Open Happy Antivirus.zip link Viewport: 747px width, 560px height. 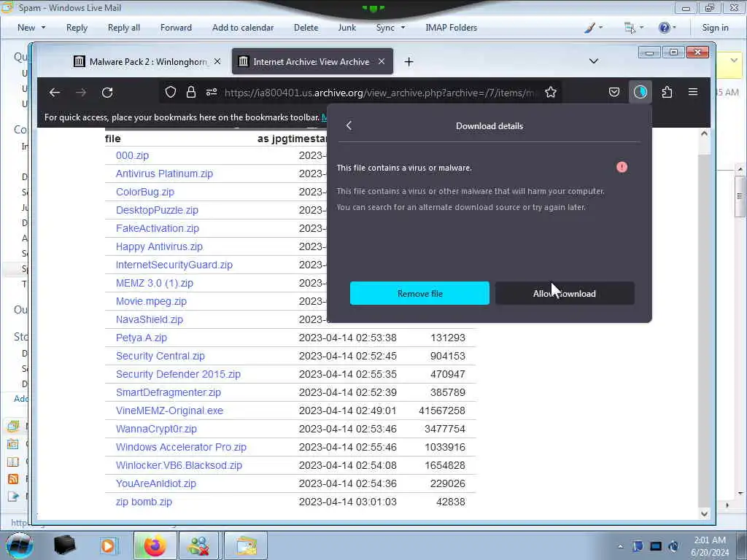coord(159,246)
